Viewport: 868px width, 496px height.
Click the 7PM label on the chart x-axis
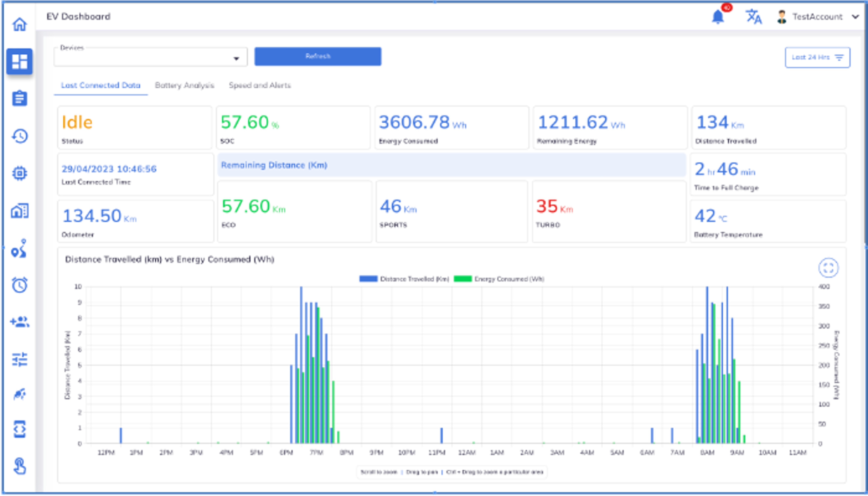coord(316,453)
